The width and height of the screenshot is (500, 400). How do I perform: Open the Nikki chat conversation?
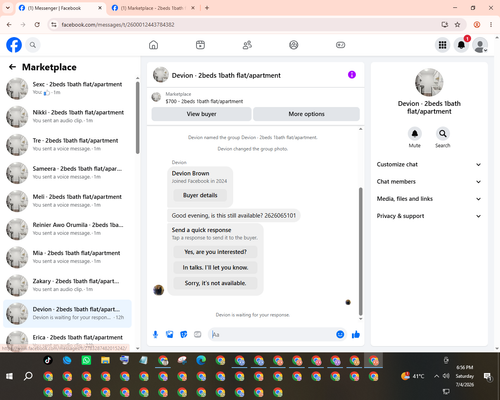point(68,116)
